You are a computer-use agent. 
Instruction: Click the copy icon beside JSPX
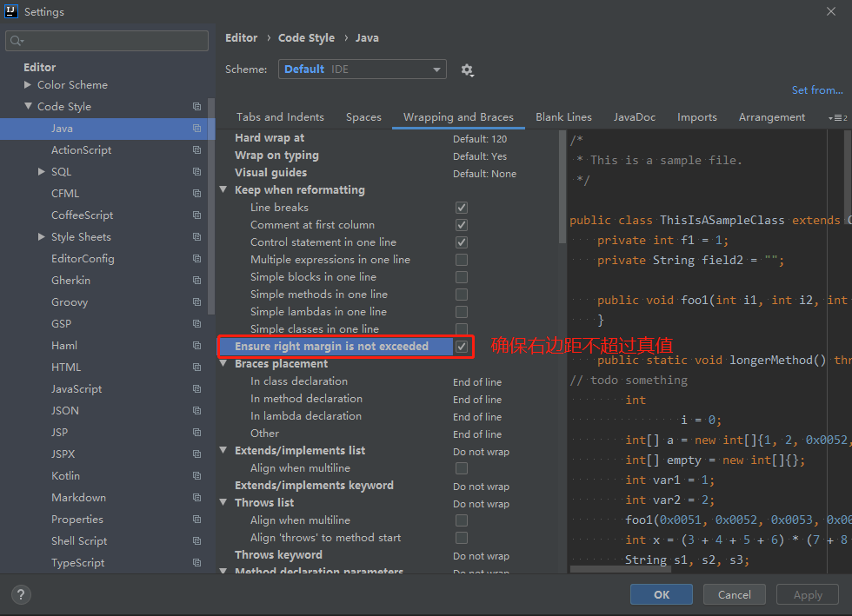point(196,454)
